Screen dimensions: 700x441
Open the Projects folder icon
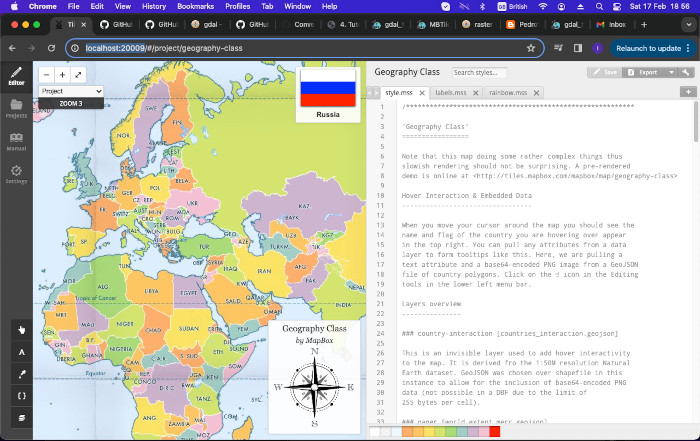point(16,108)
